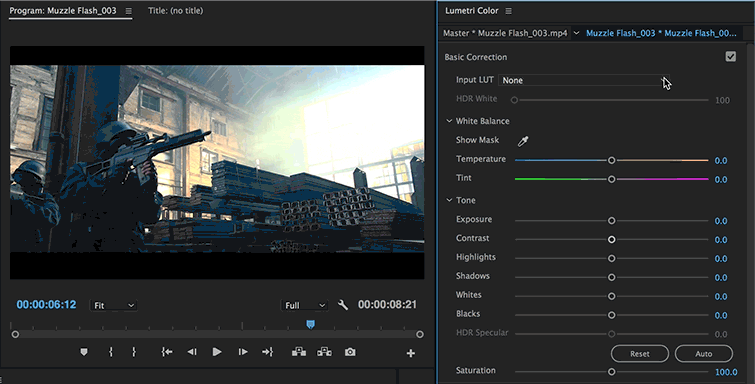Click the Reset button
755x384 pixels.
pos(639,354)
